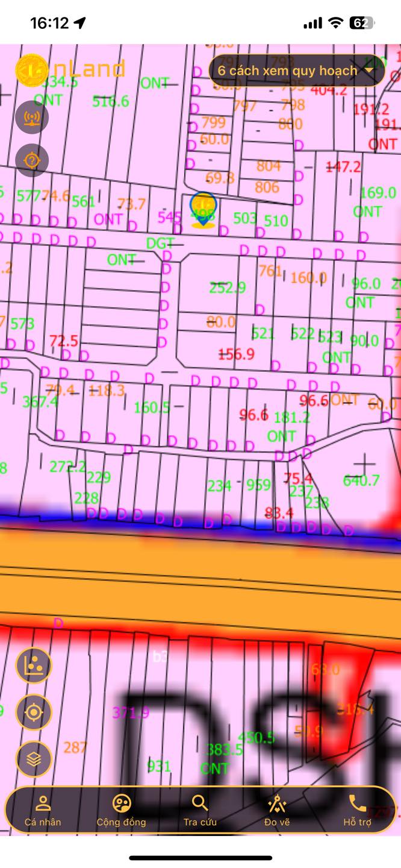
Task: Open Tra cứu search
Action: (x=200, y=810)
